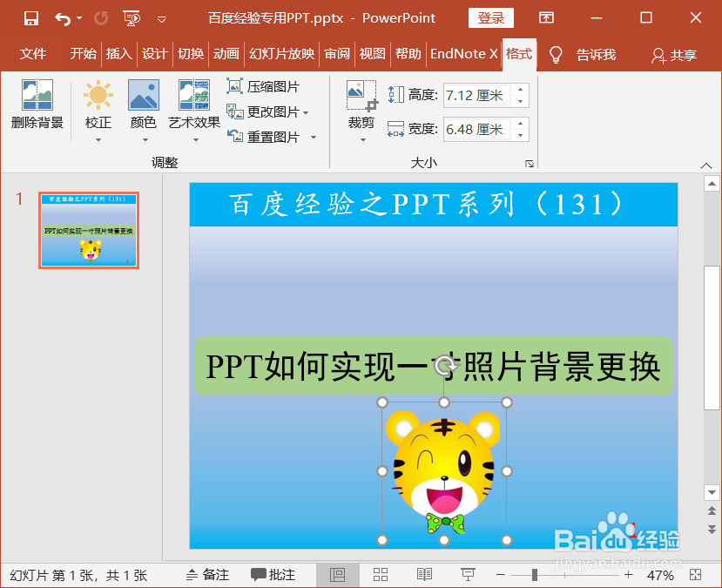
Task: Switch to the 开始 tab
Action: coord(84,54)
